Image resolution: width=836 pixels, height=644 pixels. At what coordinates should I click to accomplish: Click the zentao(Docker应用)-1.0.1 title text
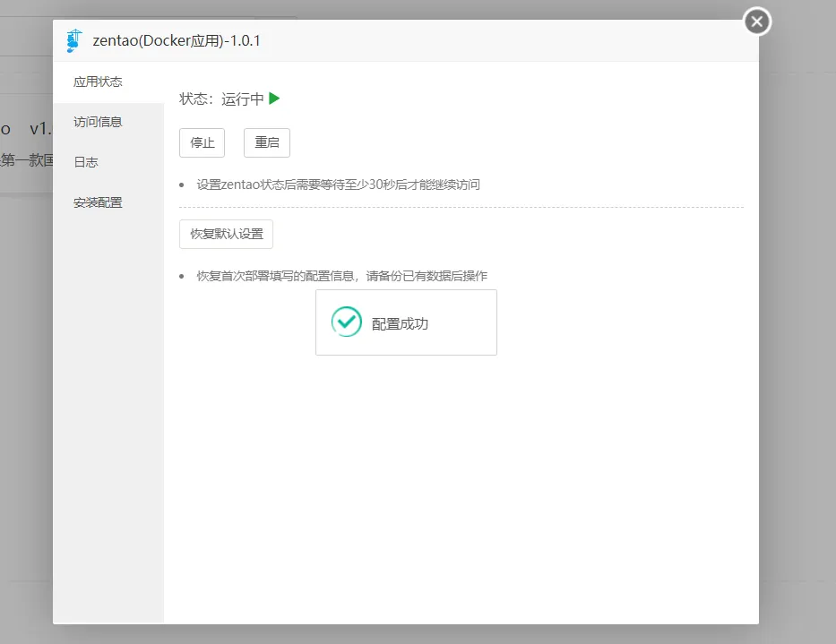177,41
